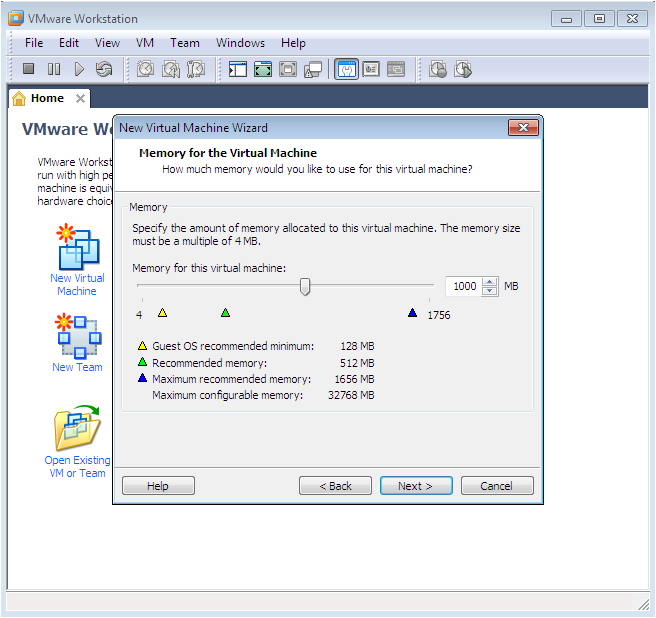Open the Team menu
This screenshot has width=656, height=618.
(x=184, y=43)
